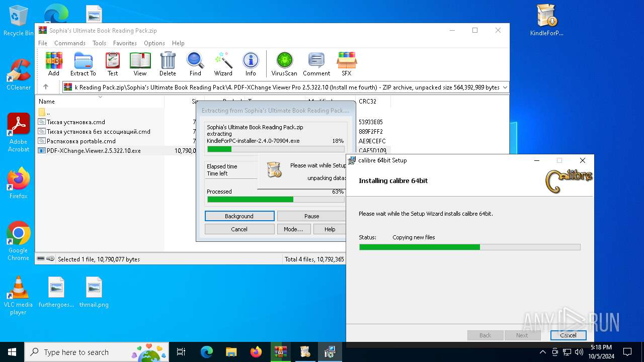Click the Processed total progress bar
644x362 pixels.
click(x=276, y=200)
